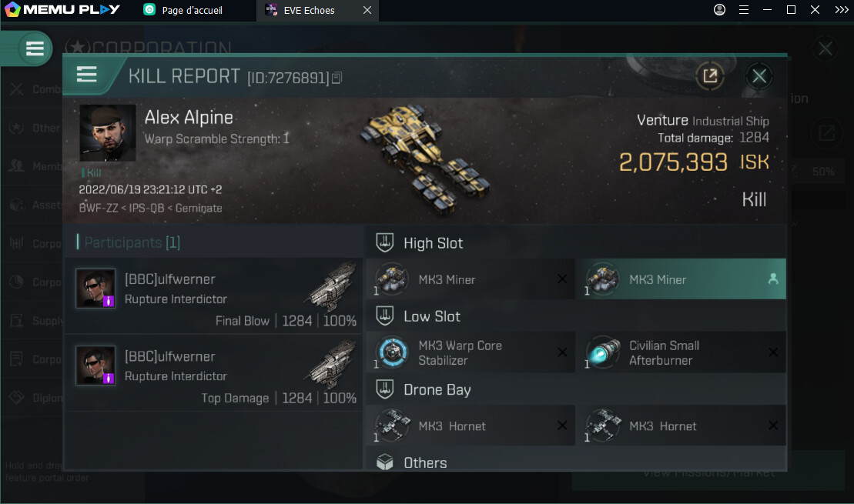Open the kill report hamburger menu
854x504 pixels.
[87, 75]
